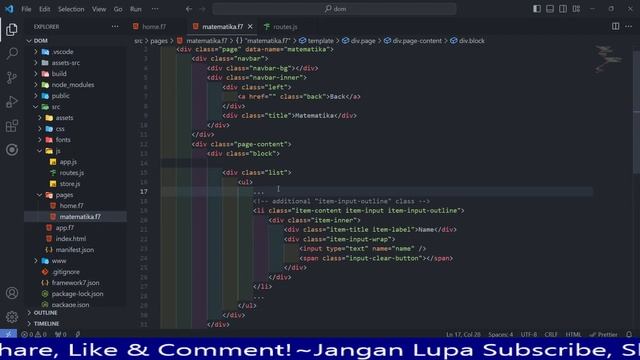Open the Run menu
This screenshot has height=360, width=640.
[x=136, y=9]
